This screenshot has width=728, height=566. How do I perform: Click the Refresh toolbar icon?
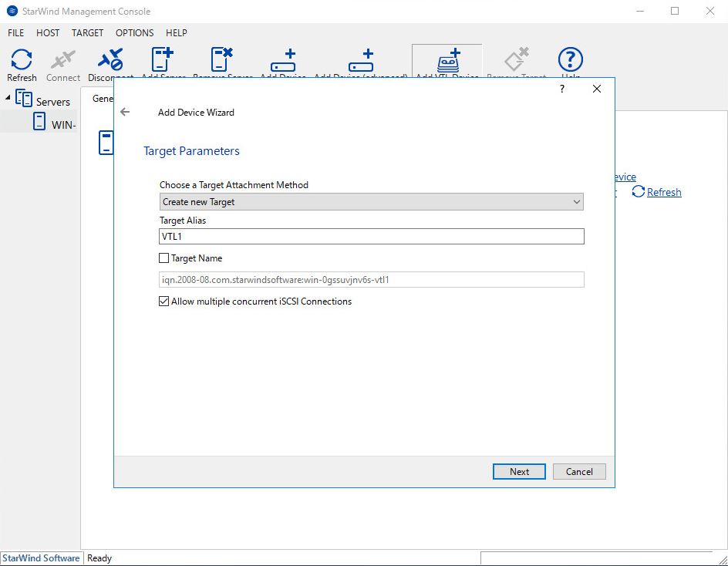[22, 59]
